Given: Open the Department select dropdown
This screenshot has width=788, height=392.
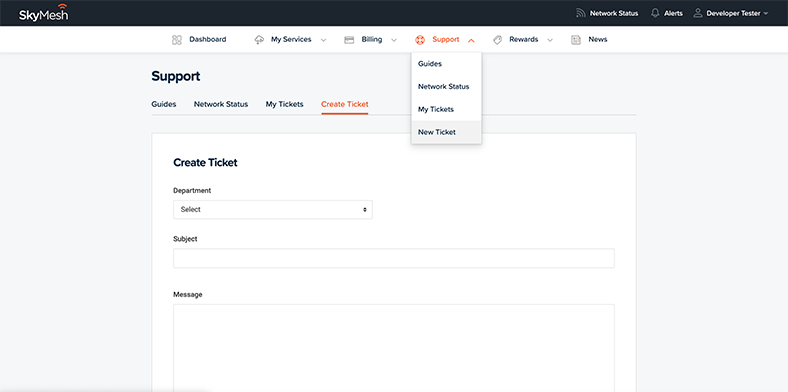Looking at the screenshot, I should [x=273, y=210].
